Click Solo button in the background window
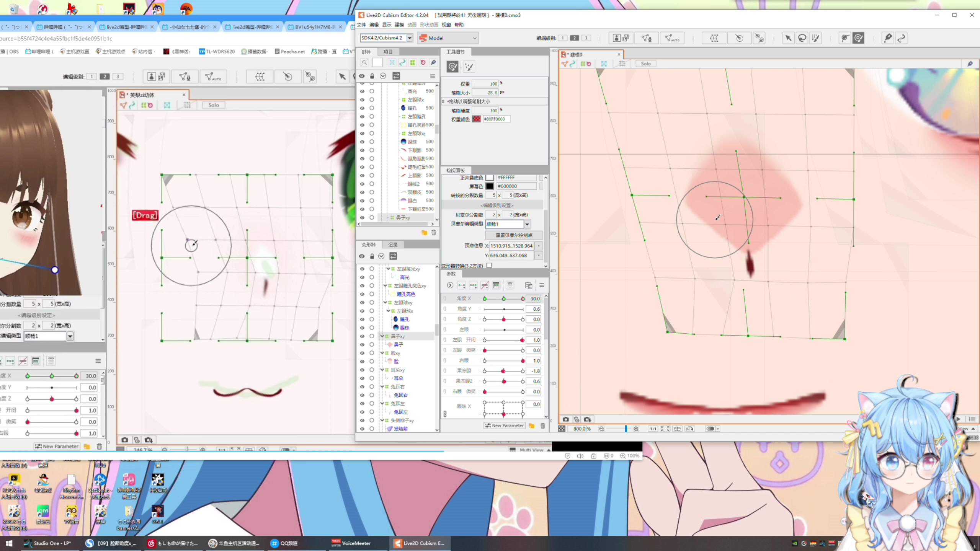The image size is (980, 551). 214,105
